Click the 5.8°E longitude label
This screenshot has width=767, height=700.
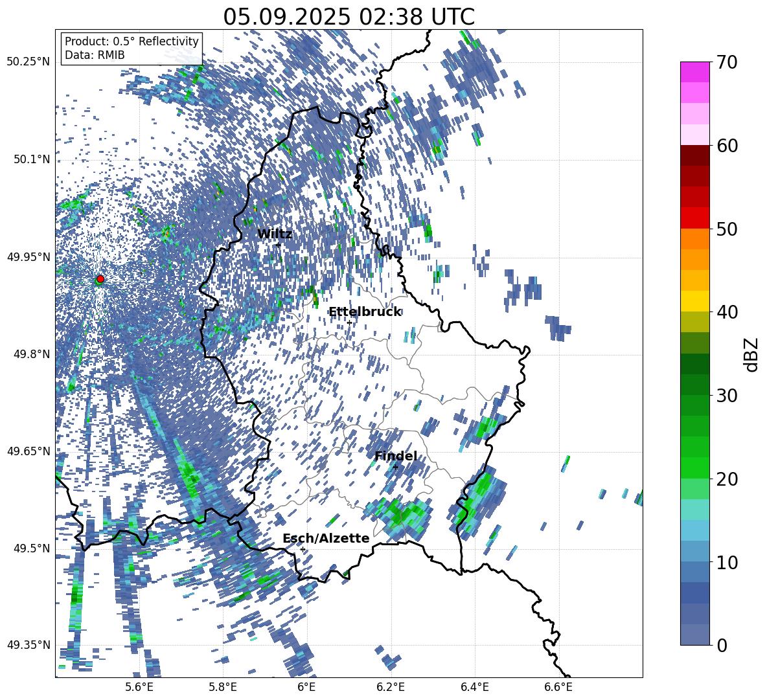point(223,688)
